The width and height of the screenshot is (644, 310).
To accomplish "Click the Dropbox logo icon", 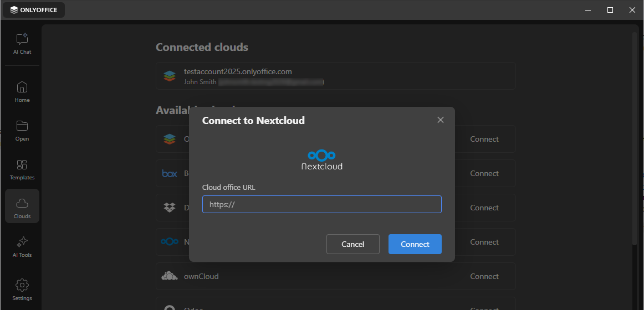I will pyautogui.click(x=169, y=208).
